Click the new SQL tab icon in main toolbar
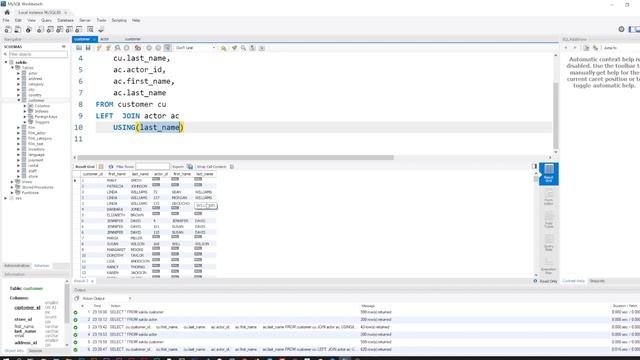 click(8, 29)
